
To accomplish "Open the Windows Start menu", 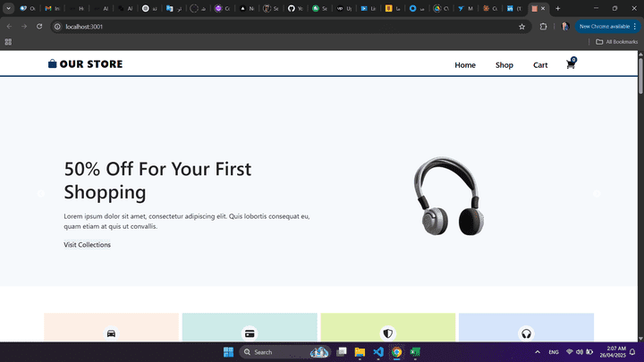I will point(228,352).
